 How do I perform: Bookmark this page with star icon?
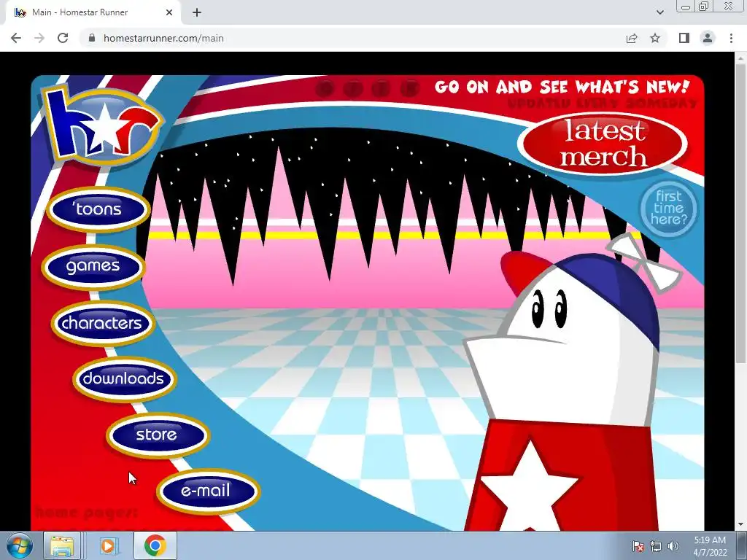pos(655,38)
